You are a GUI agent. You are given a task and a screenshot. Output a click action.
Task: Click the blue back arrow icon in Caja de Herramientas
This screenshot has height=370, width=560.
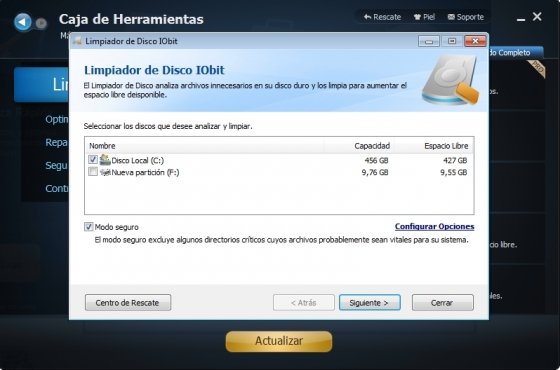tap(22, 22)
